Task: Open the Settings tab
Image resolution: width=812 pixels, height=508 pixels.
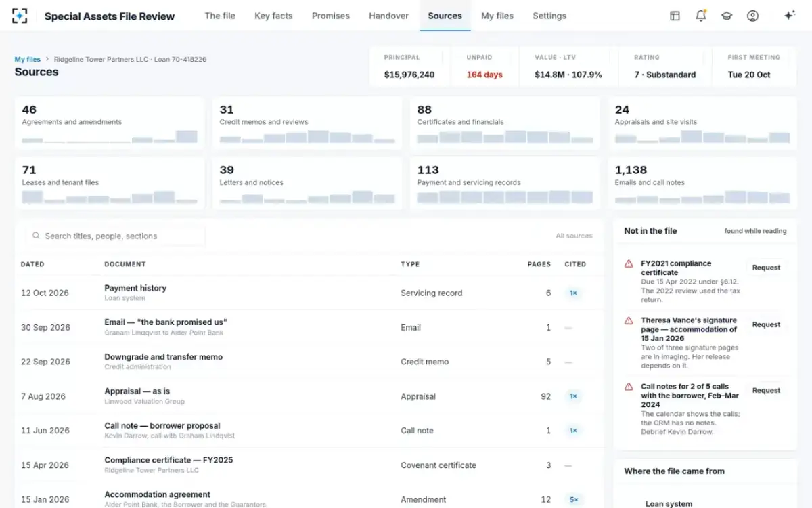Action: (549, 16)
